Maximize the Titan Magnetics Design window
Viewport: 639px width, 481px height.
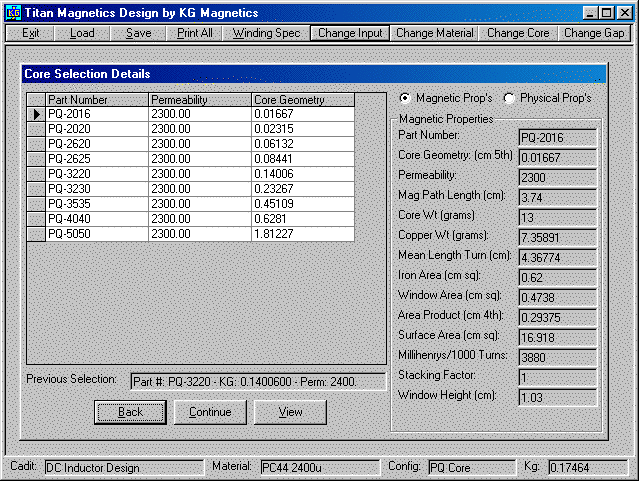coord(607,13)
